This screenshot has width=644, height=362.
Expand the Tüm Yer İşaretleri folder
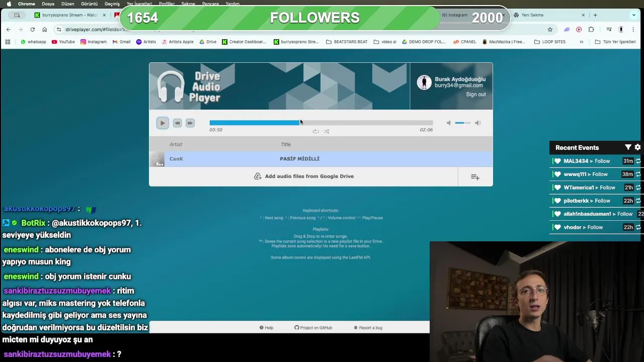click(x=615, y=42)
